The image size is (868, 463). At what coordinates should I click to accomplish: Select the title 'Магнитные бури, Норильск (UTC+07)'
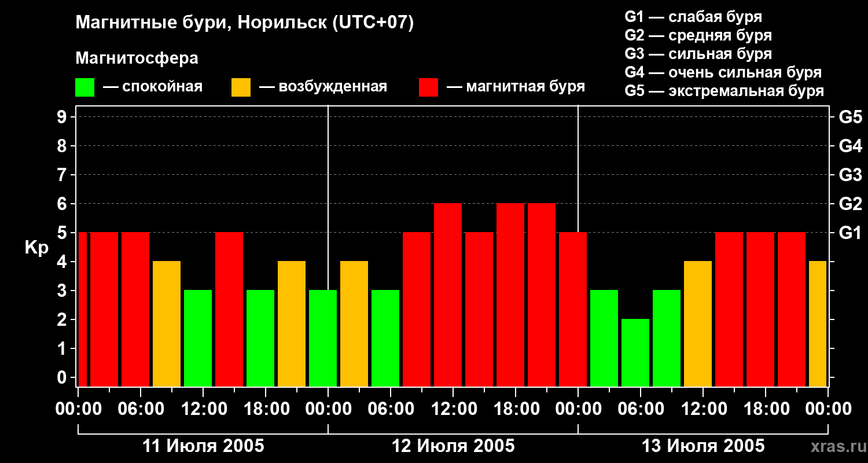(x=245, y=23)
